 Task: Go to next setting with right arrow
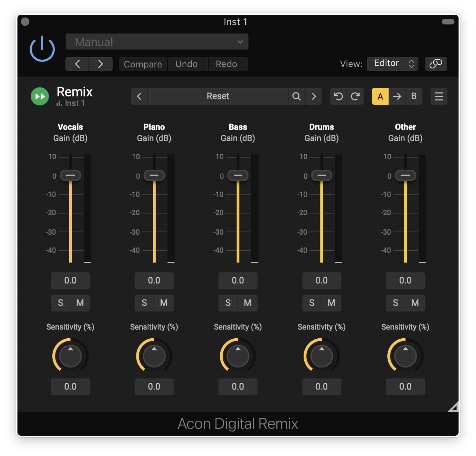pos(101,64)
